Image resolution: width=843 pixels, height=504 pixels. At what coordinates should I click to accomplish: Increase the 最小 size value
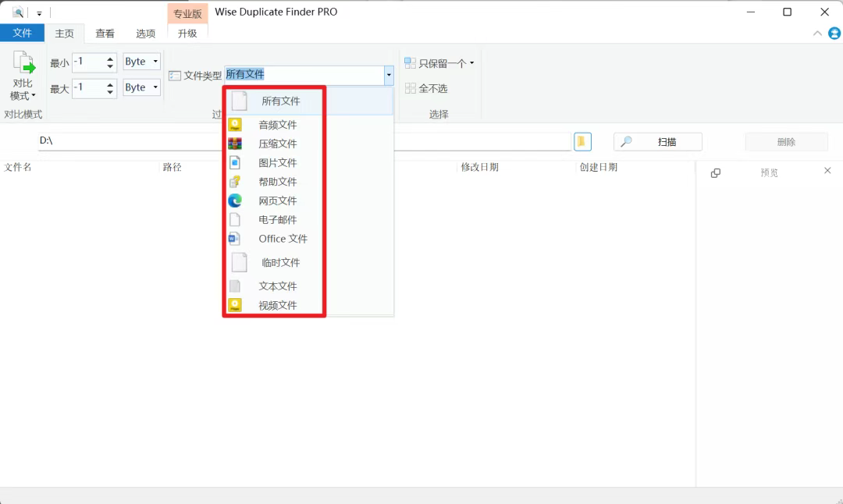pyautogui.click(x=110, y=58)
